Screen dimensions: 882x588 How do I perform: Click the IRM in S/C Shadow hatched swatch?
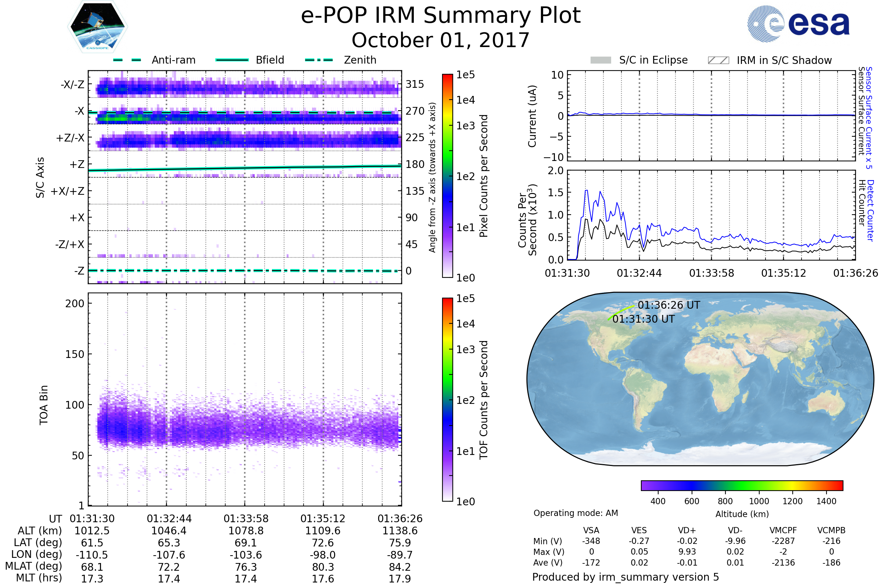pyautogui.click(x=718, y=60)
